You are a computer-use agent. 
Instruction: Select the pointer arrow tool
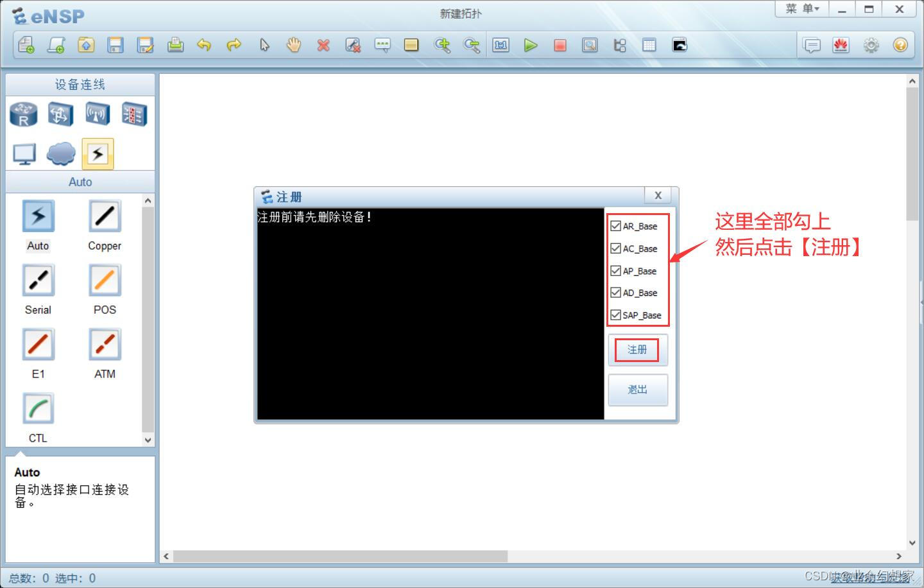264,45
